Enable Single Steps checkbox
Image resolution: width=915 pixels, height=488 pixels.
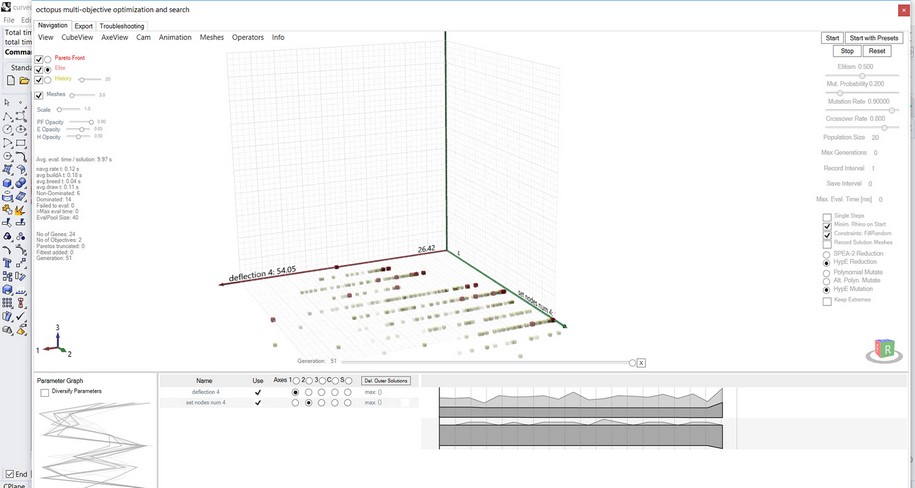[x=827, y=217]
